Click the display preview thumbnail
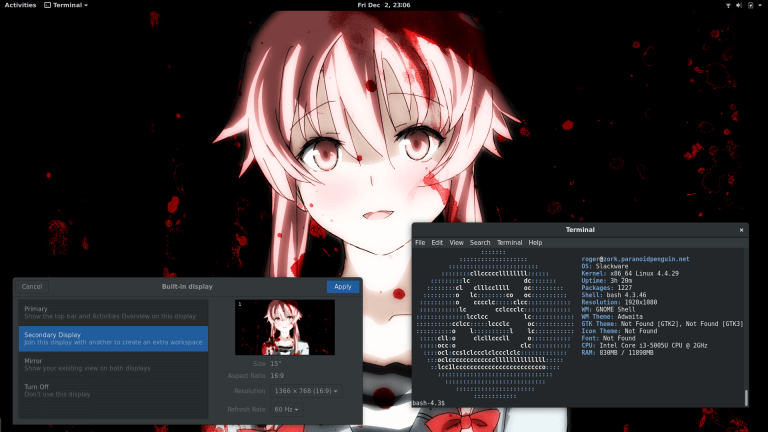The height and width of the screenshot is (432, 768). click(285, 327)
